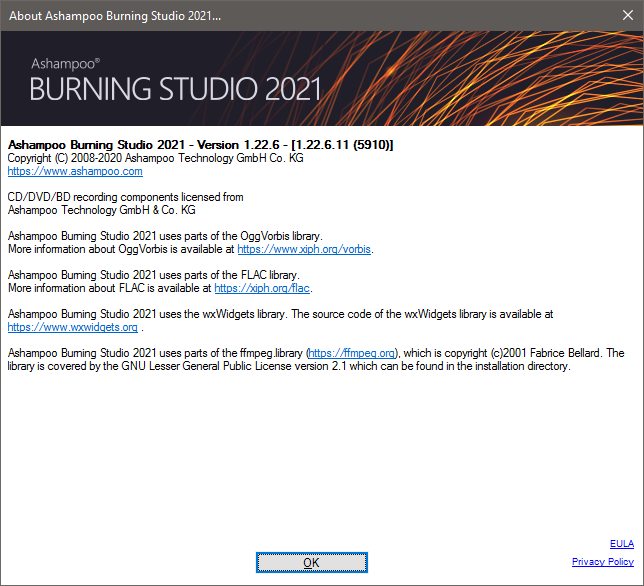Viewport: 644px width, 586px height.
Task: Click the OK button
Action: click(311, 562)
